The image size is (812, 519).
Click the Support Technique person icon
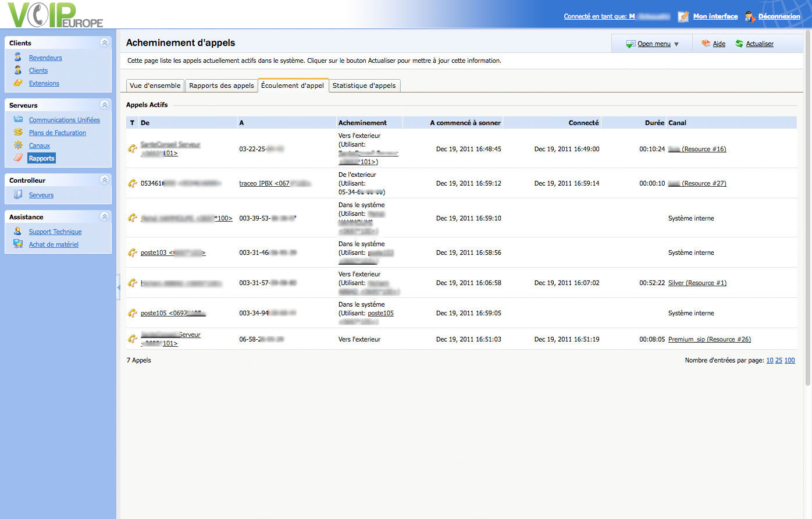[18, 231]
